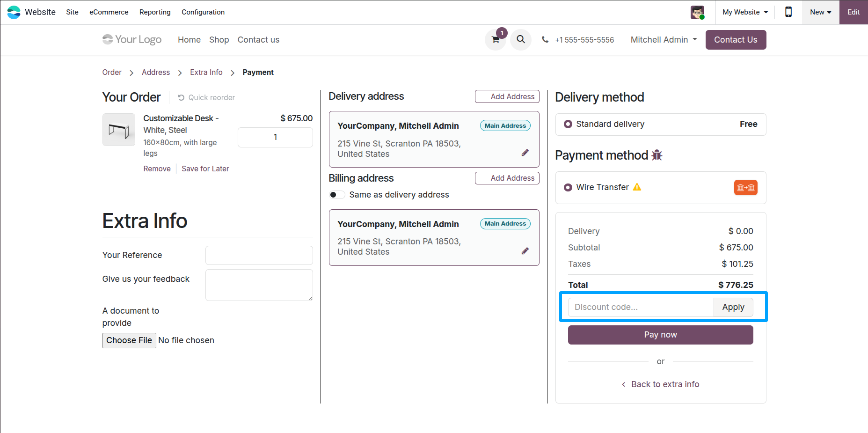Add a new delivery address
Screen dimensions: 868x433
pyautogui.click(x=507, y=96)
